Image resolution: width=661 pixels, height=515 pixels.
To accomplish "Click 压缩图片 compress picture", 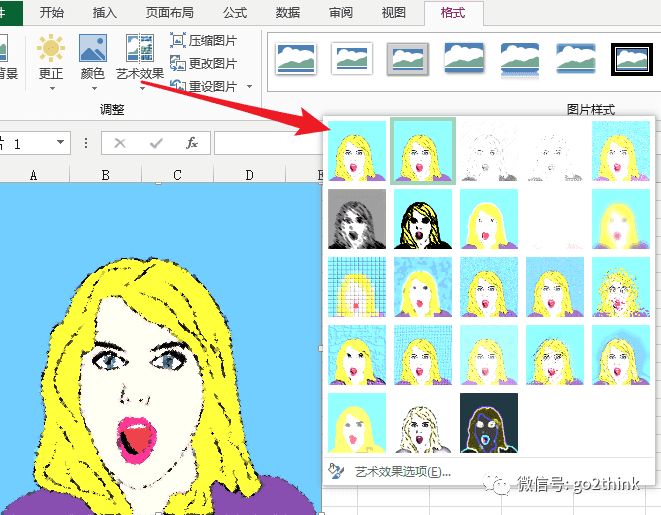I will (204, 40).
